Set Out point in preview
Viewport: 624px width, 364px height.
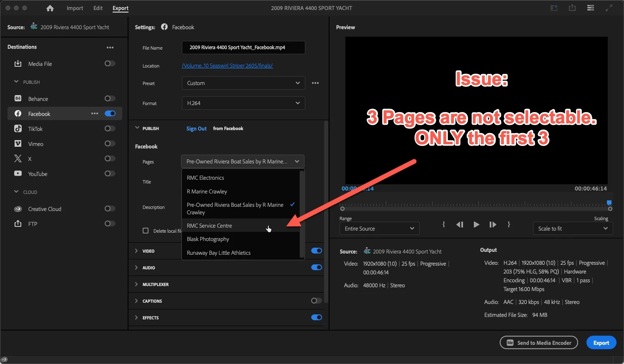click(509, 224)
